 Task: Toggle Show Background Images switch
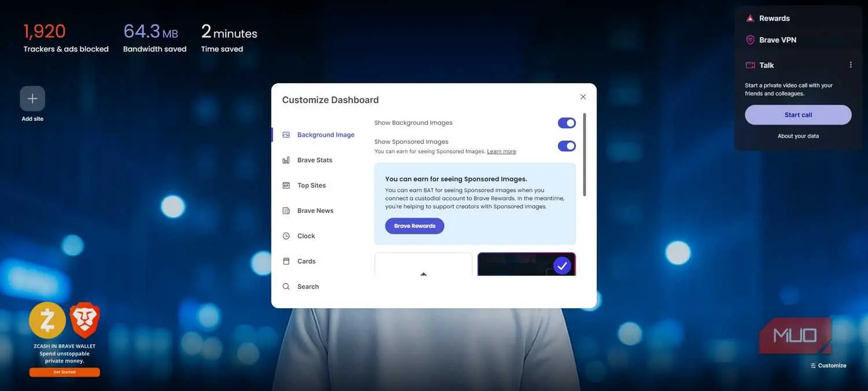[x=567, y=123]
